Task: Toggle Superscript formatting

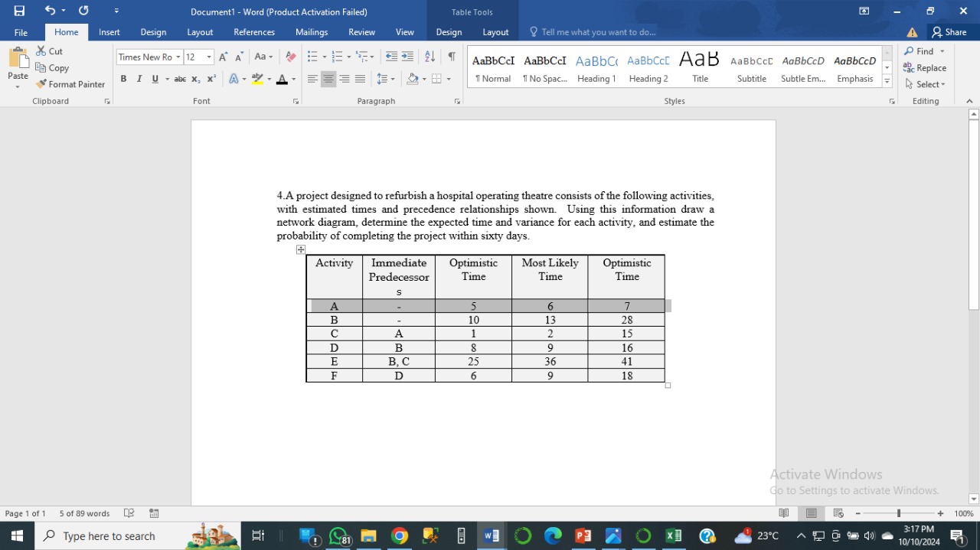Action: (x=211, y=79)
